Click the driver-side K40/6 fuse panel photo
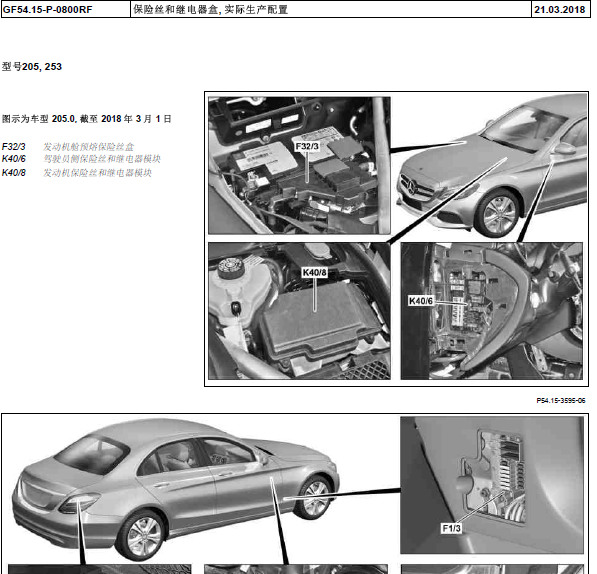597x574 pixels. point(492,311)
